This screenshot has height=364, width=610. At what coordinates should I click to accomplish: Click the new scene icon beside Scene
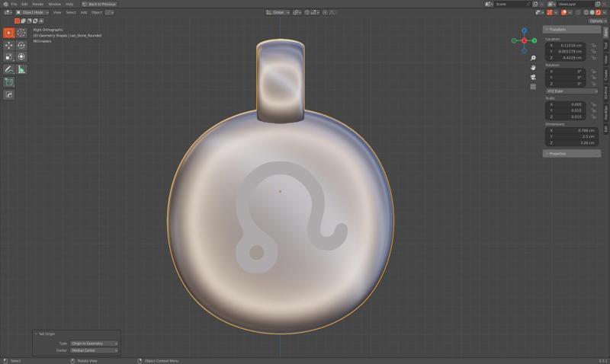535,4
